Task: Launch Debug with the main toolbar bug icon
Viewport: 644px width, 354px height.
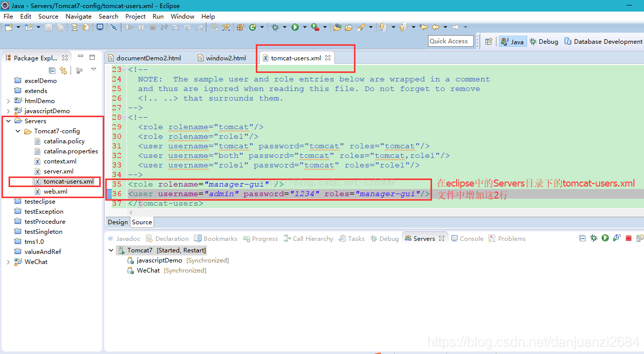Action: click(x=275, y=27)
